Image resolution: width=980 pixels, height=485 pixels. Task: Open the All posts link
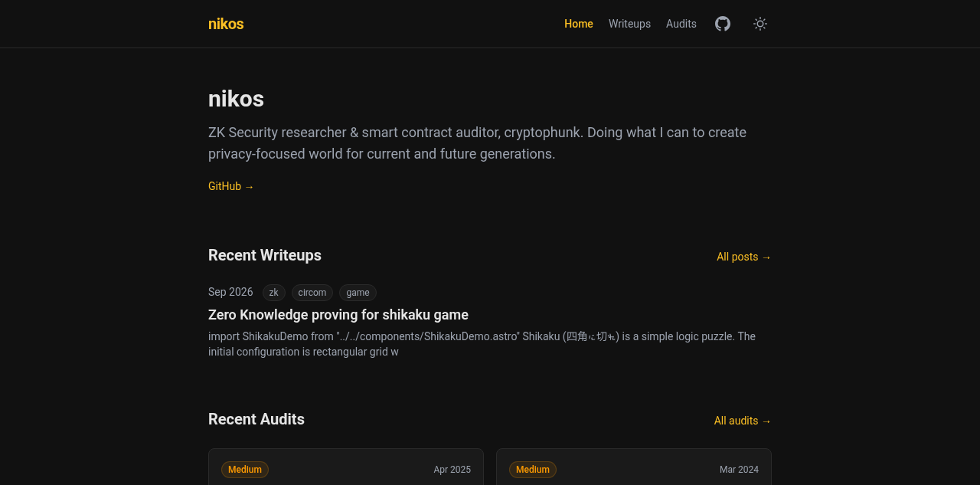coord(744,257)
